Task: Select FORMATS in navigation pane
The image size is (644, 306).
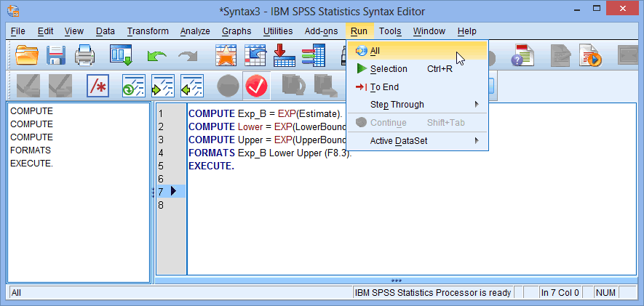Action: pyautogui.click(x=31, y=150)
